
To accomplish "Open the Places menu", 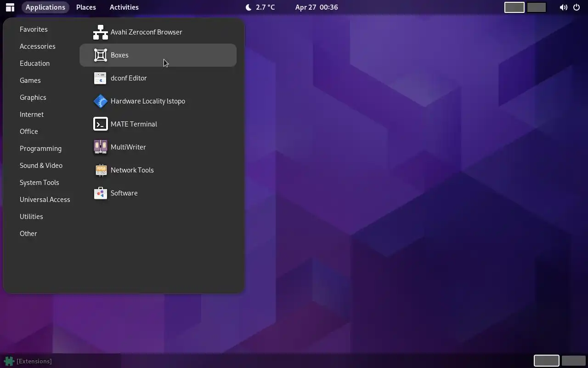I will 86,7.
